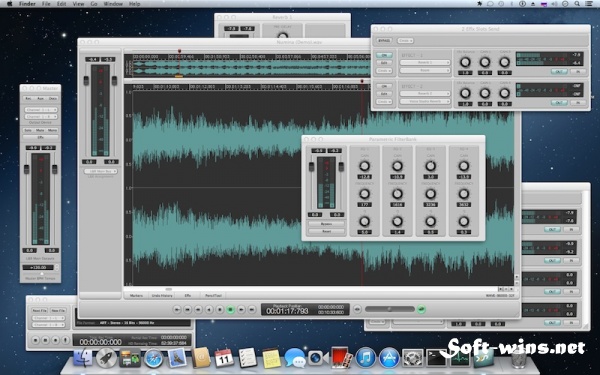Open dropdown beside the BYPASS button

405,41
